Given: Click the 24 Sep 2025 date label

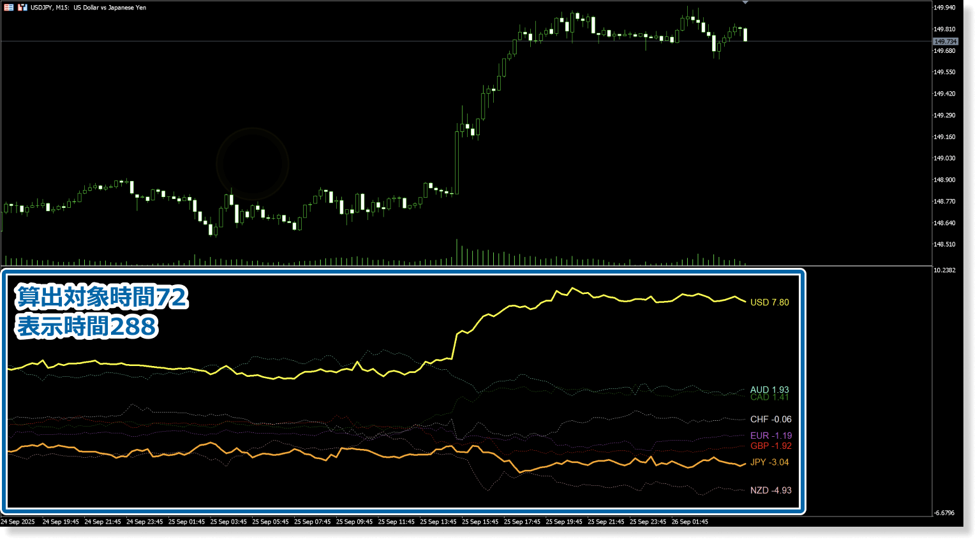Looking at the screenshot, I should pyautogui.click(x=18, y=522).
